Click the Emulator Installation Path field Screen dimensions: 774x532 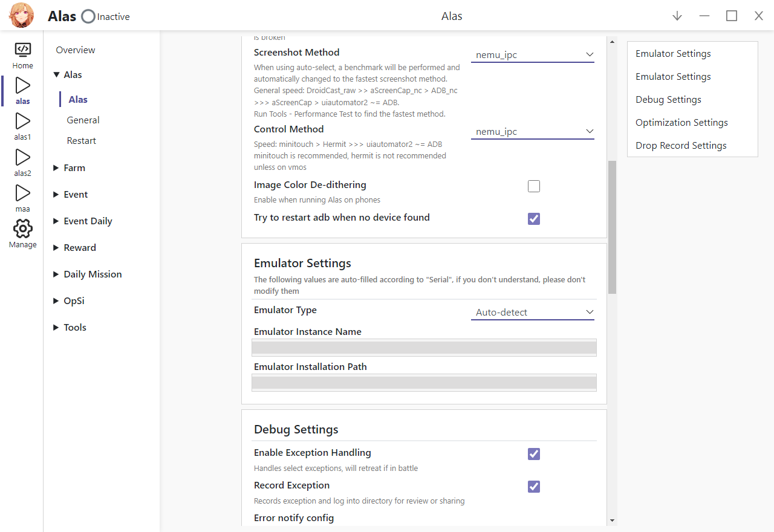[x=424, y=383]
